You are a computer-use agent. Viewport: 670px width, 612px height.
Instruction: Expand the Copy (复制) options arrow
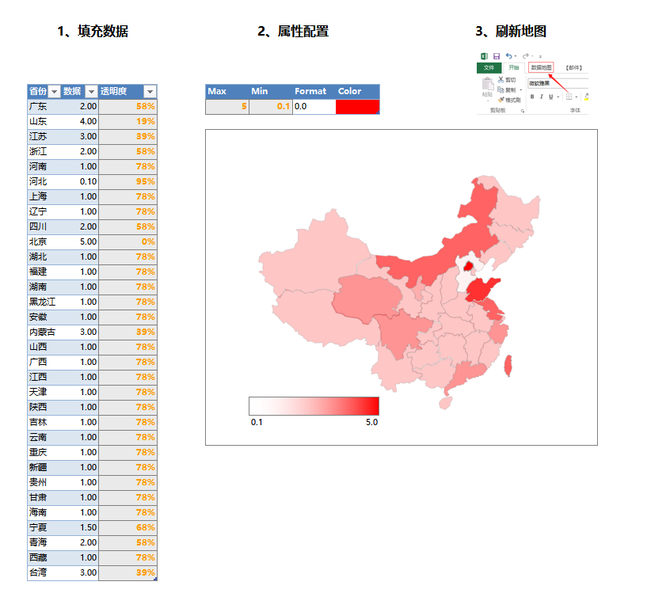[x=521, y=90]
